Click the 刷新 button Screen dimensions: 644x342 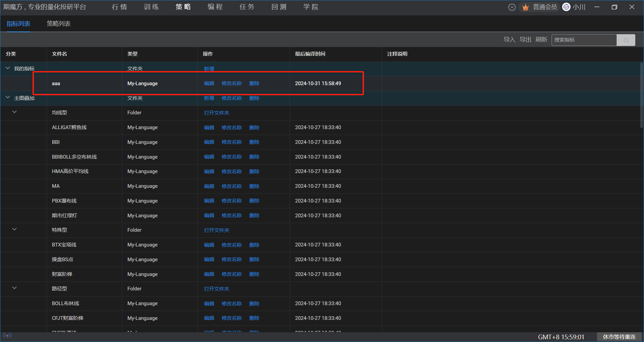coord(541,40)
